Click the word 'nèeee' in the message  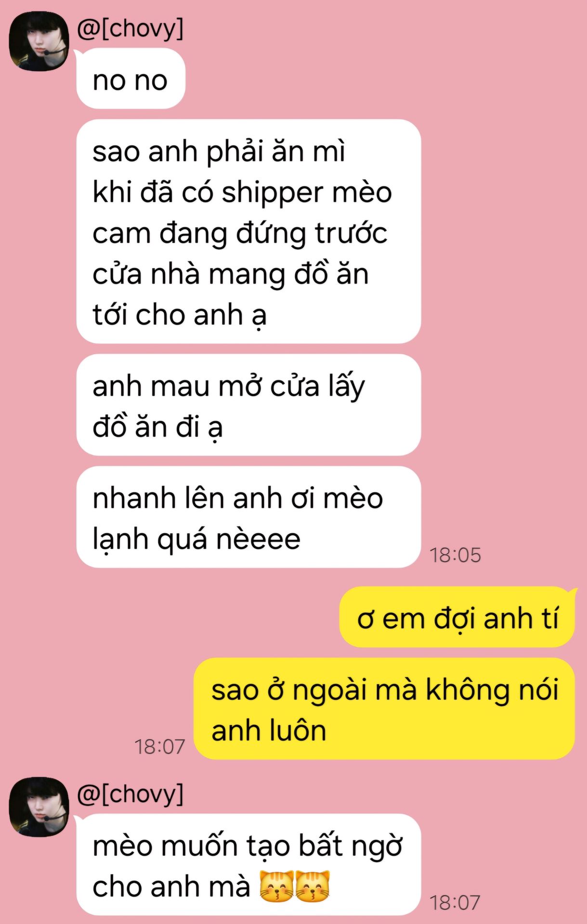pyautogui.click(x=259, y=539)
